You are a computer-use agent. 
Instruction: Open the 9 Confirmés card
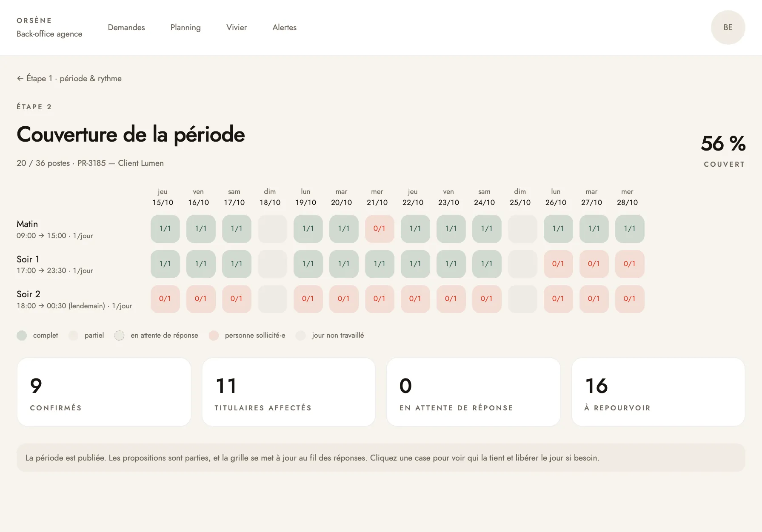click(104, 392)
